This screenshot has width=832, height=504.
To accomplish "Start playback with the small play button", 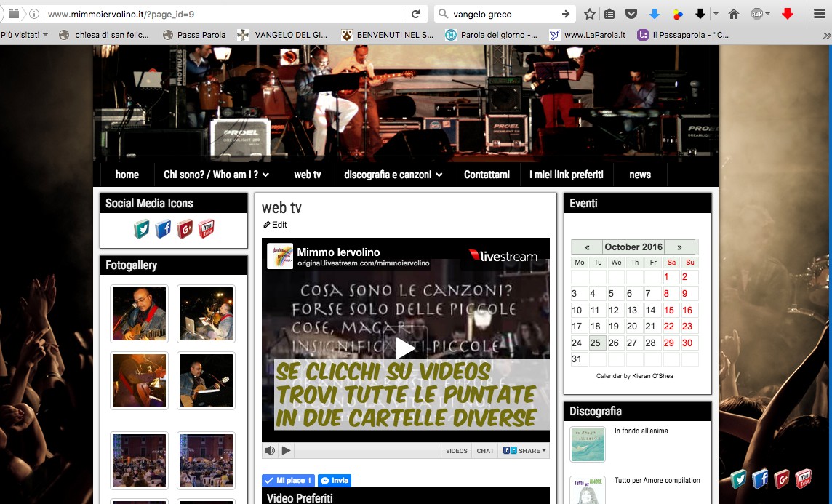I will [x=286, y=450].
